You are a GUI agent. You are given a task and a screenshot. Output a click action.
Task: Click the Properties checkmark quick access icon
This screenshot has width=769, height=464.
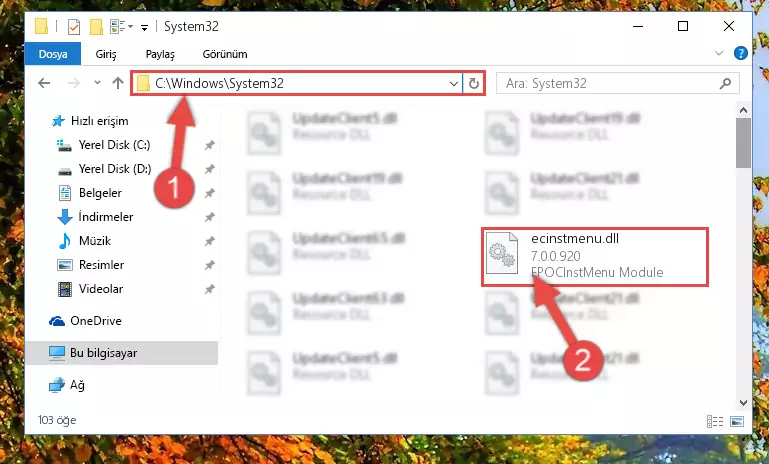(x=74, y=26)
